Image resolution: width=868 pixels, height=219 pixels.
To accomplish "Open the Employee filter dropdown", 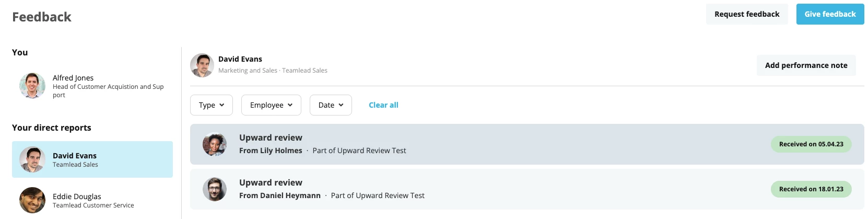I will click(x=271, y=105).
